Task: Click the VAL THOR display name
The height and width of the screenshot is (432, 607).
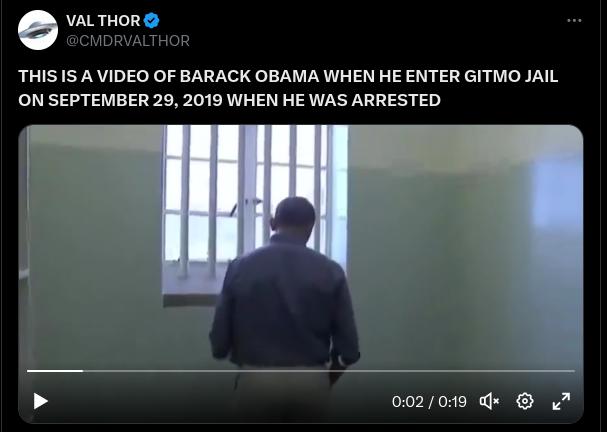Action: (x=103, y=21)
